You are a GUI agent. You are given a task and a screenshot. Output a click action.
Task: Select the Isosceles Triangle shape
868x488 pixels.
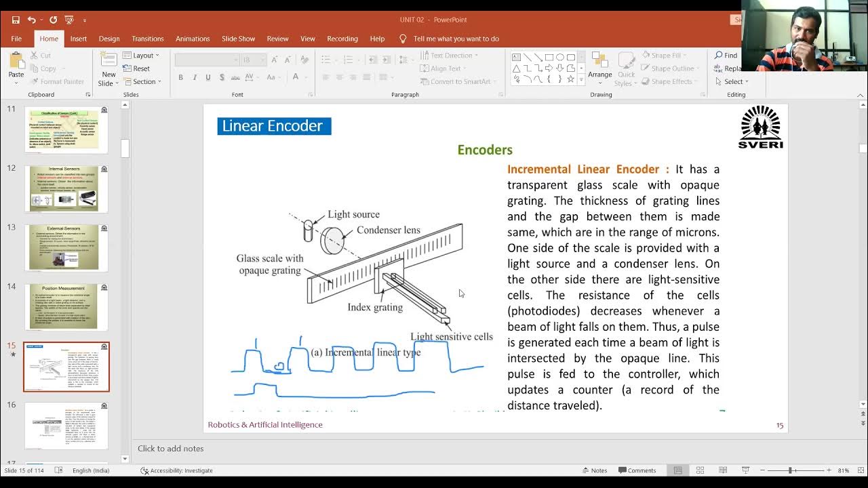(x=517, y=68)
